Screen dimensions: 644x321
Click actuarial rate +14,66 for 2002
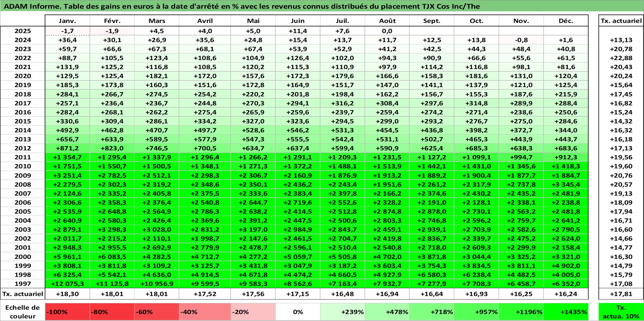click(x=621, y=239)
